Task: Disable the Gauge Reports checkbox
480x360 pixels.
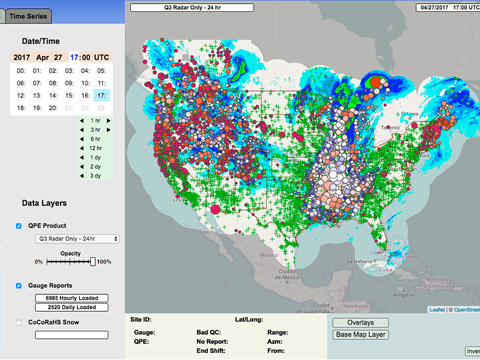Action: coord(19,286)
